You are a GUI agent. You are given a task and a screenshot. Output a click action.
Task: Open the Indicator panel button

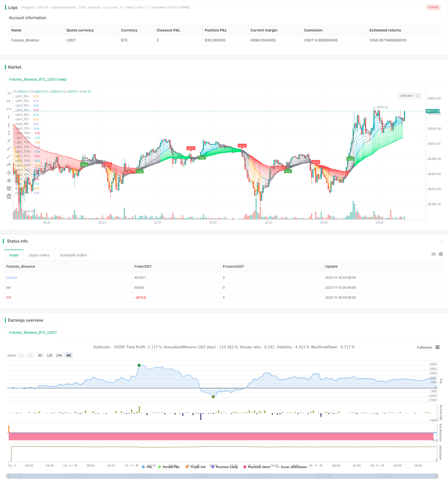407,96
